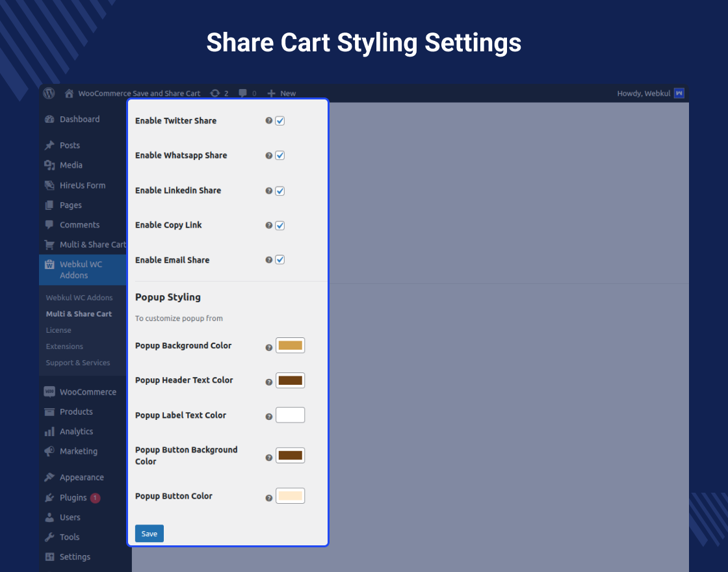Click the plus New icon
Image resolution: width=728 pixels, height=572 pixels.
[272, 94]
